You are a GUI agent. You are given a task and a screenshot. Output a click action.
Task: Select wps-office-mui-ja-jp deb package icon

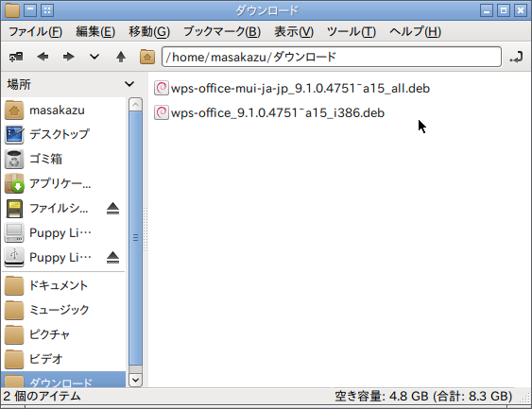(162, 88)
